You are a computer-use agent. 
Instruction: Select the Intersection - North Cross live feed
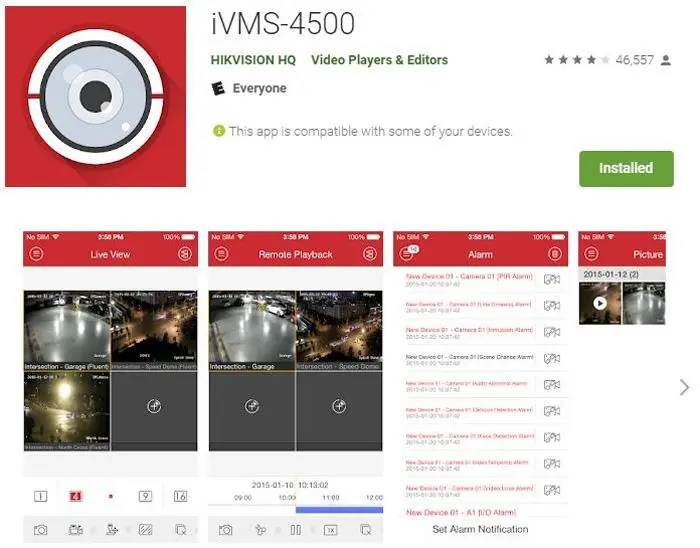click(67, 411)
